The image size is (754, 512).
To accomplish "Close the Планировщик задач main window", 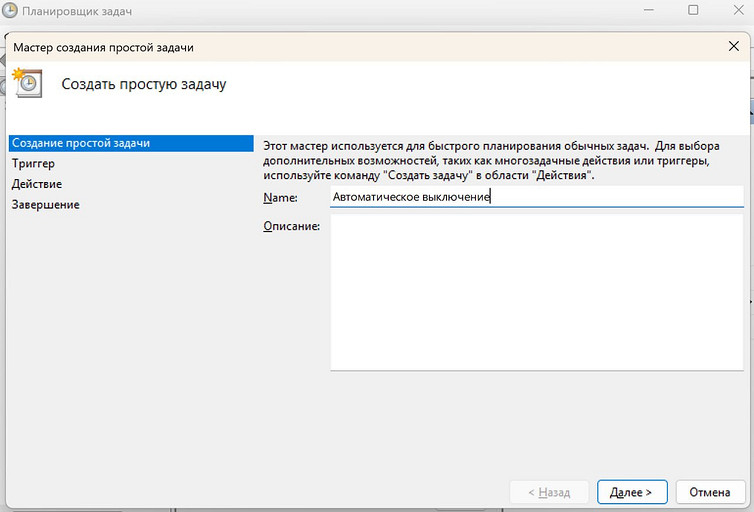I will pos(739,10).
